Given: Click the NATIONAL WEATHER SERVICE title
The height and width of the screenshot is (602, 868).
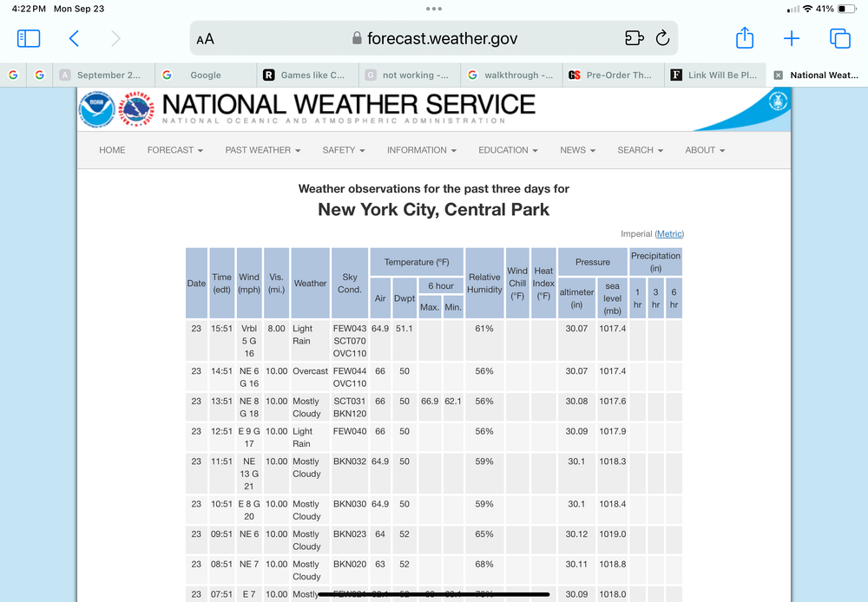Looking at the screenshot, I should coord(349,105).
